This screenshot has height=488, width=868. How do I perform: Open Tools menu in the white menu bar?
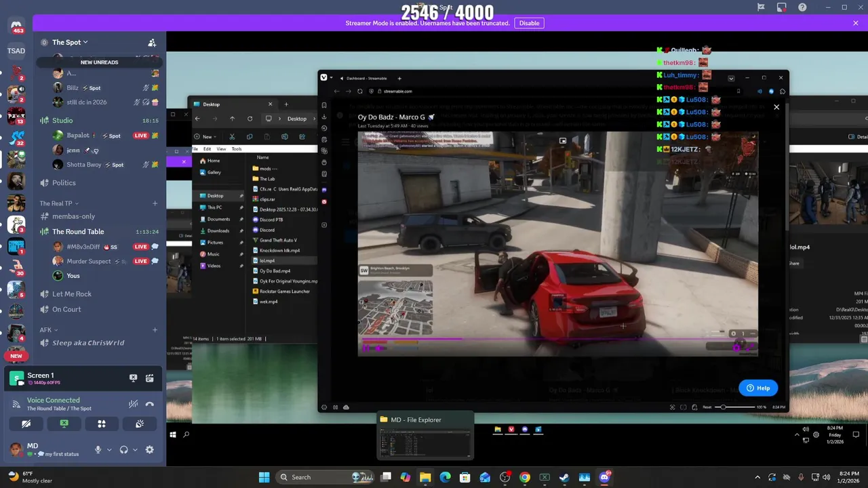(x=237, y=149)
